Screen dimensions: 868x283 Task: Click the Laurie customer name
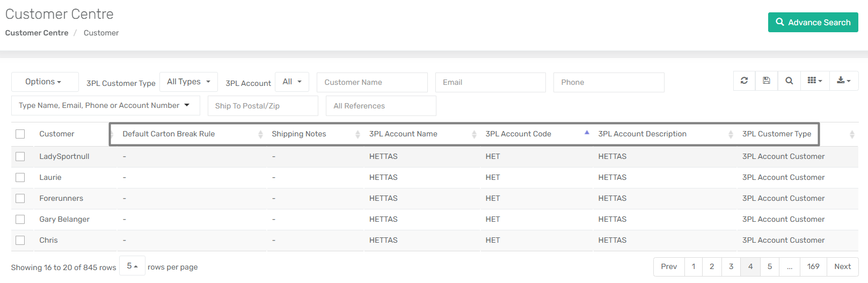pos(50,177)
